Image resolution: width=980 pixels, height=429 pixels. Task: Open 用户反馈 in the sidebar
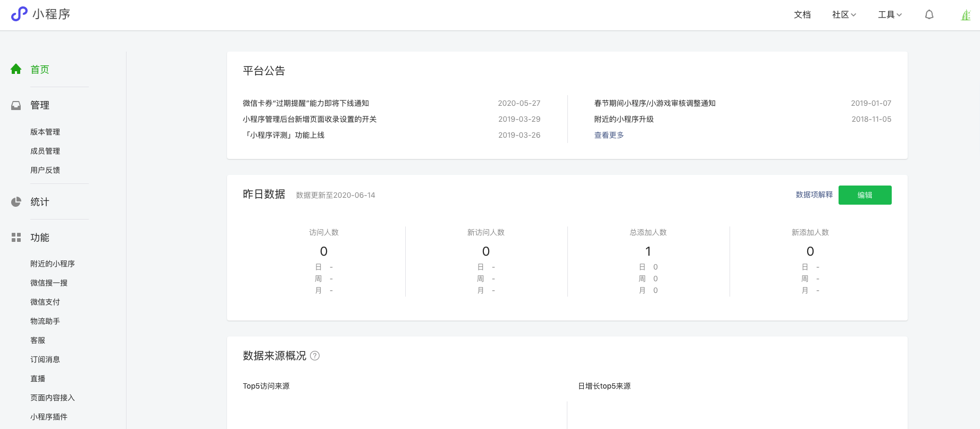(45, 170)
